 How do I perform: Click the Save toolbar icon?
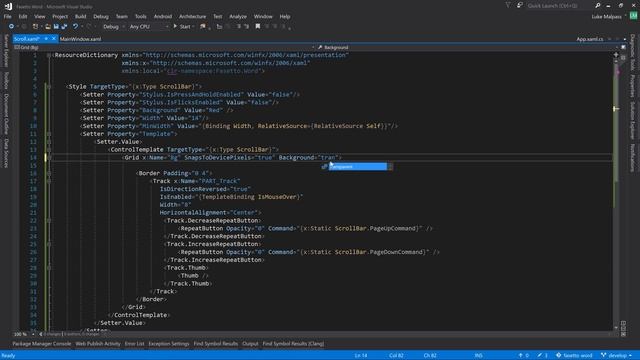(x=56, y=27)
